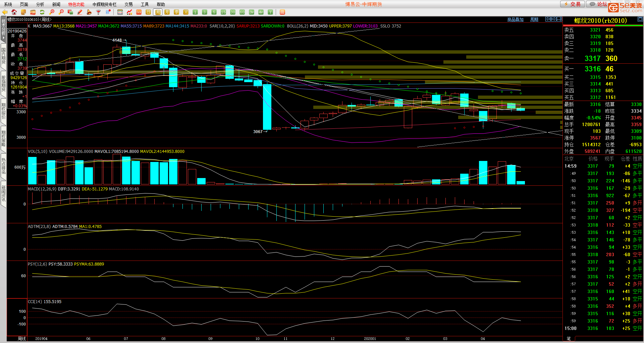
Task: Select the daily 日 period button
Action: (148, 12)
